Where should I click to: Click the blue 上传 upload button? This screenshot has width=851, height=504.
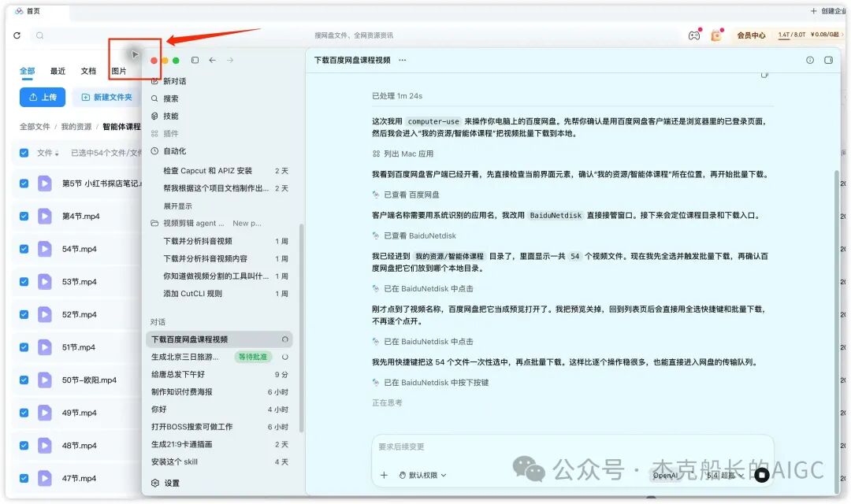[43, 97]
